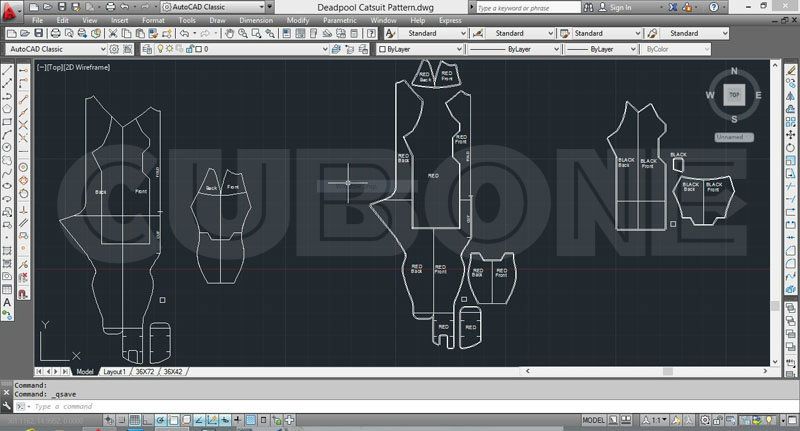Click Express menu item
The width and height of the screenshot is (800, 431).
pyautogui.click(x=450, y=20)
